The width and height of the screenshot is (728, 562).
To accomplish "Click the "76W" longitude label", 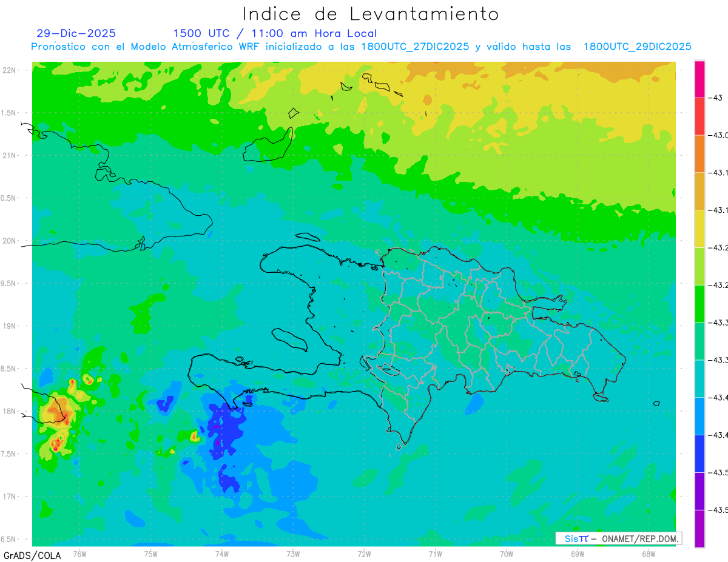I will point(79,554).
